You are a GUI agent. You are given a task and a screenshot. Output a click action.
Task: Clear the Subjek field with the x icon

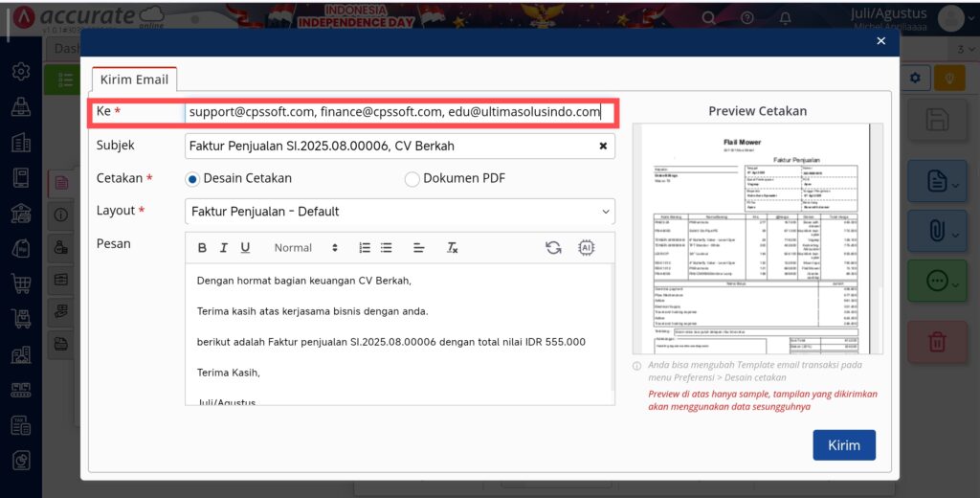(x=603, y=146)
